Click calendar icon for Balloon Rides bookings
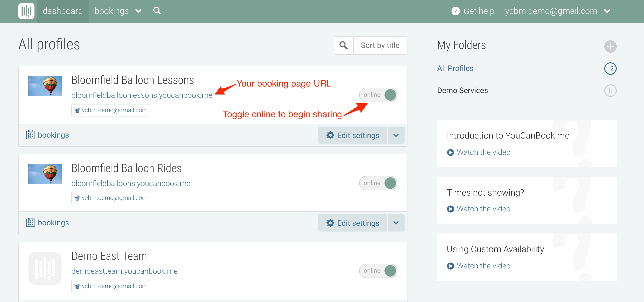The image size is (644, 302). 30,222
